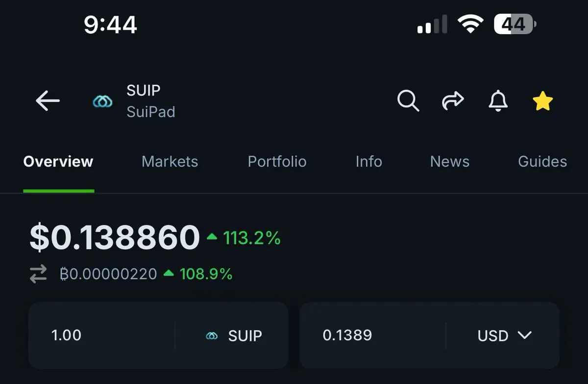Open the Portfolio tab

277,162
